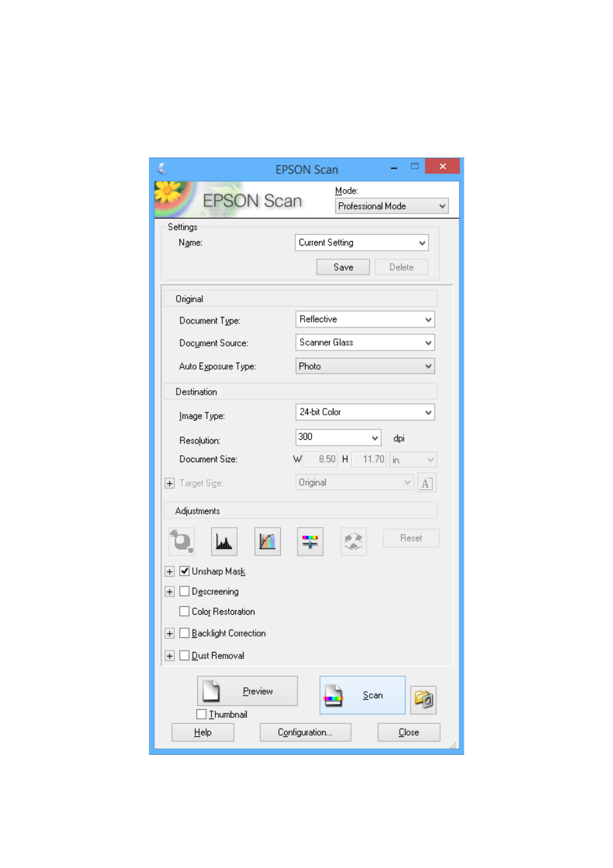The height and width of the screenshot is (868, 613).
Task: Click the target size orientation icon
Action: click(427, 483)
